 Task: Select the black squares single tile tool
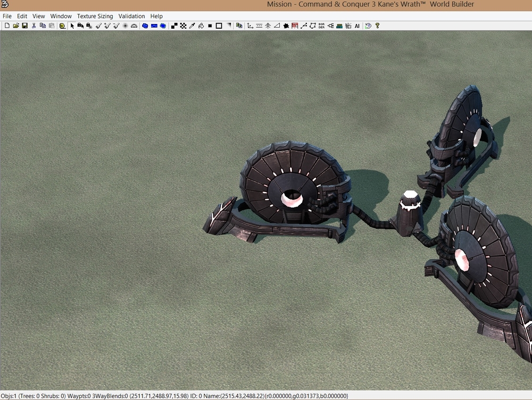click(x=174, y=26)
